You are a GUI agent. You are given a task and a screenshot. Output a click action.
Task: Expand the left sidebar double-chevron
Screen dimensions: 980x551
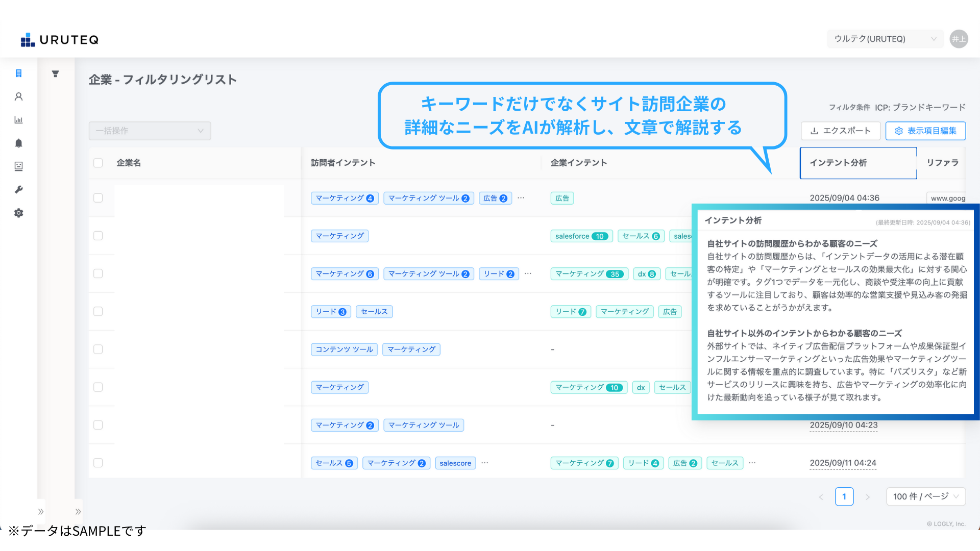[x=41, y=512]
